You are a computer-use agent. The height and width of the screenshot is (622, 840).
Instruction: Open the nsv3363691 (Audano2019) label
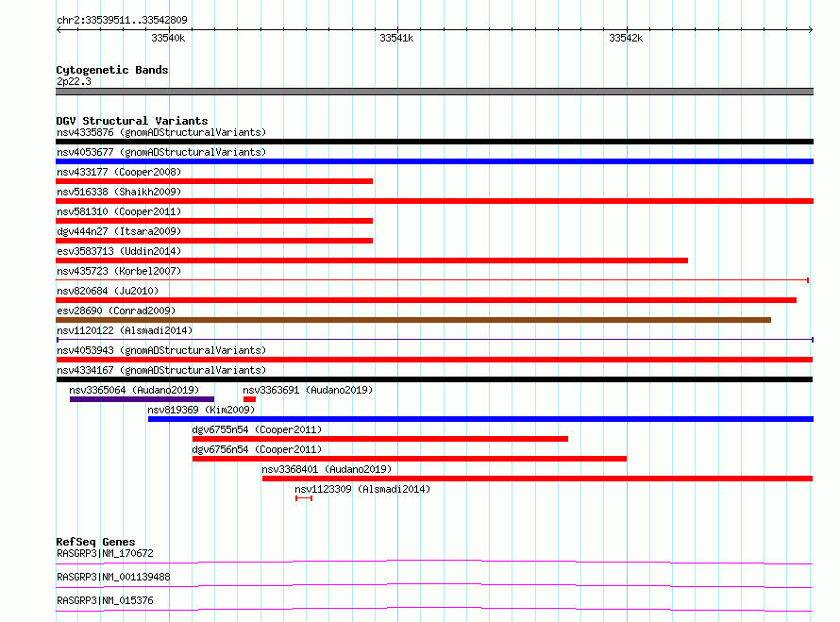click(308, 390)
